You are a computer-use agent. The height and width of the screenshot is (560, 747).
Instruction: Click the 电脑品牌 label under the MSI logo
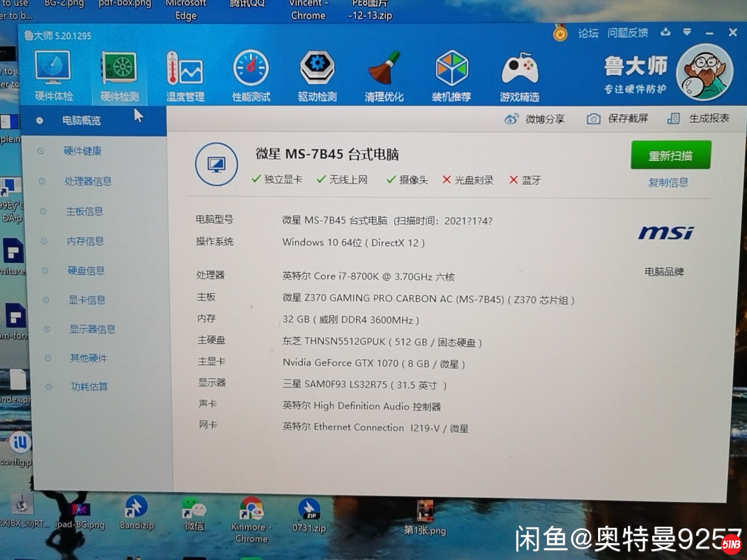[665, 272]
